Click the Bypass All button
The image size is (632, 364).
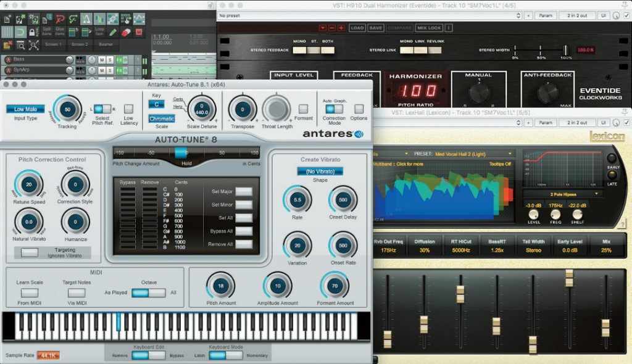[244, 231]
